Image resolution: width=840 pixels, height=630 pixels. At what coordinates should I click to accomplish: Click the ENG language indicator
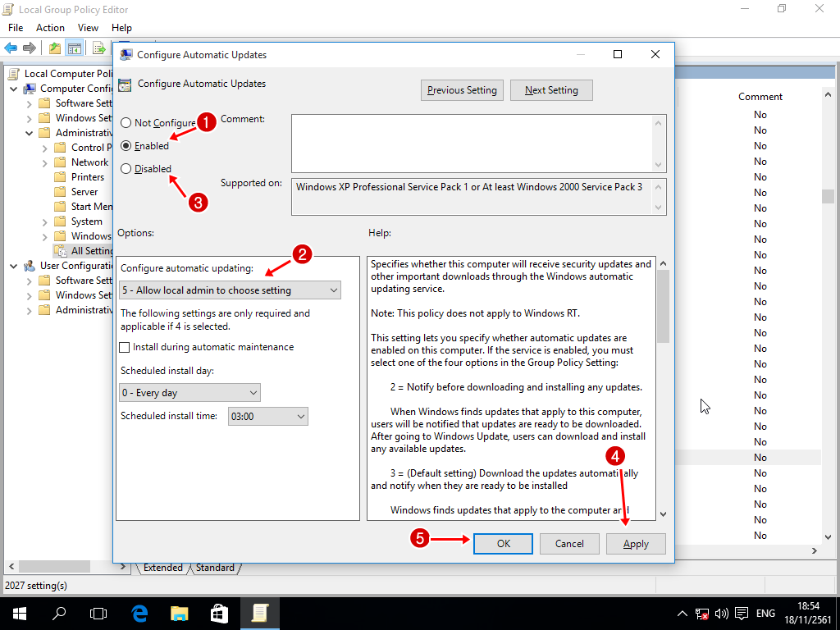(765, 614)
